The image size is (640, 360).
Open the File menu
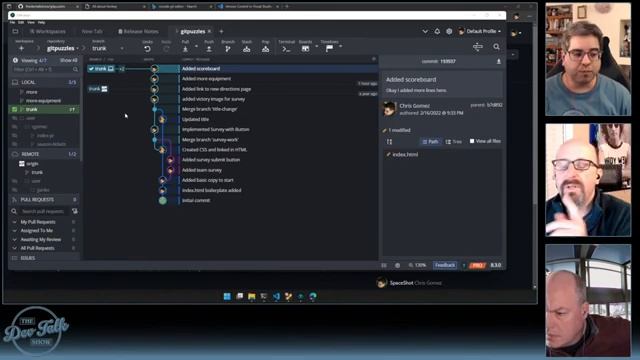click(13, 22)
